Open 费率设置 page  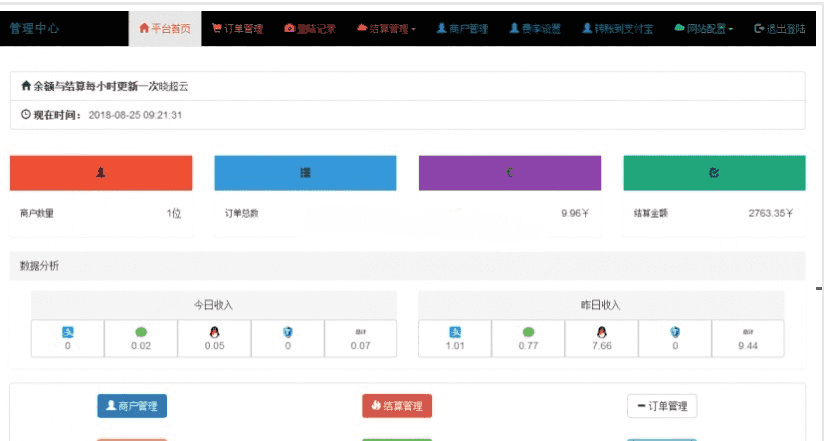(535, 28)
